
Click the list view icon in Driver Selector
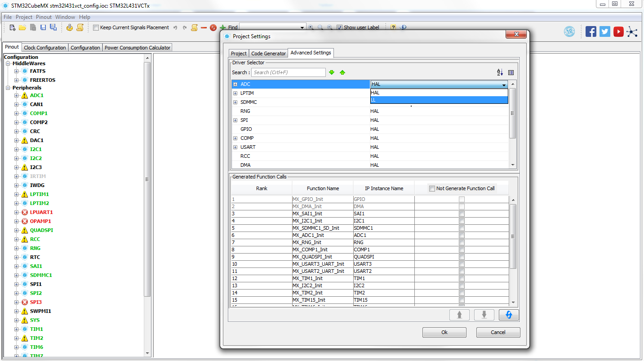(x=511, y=72)
